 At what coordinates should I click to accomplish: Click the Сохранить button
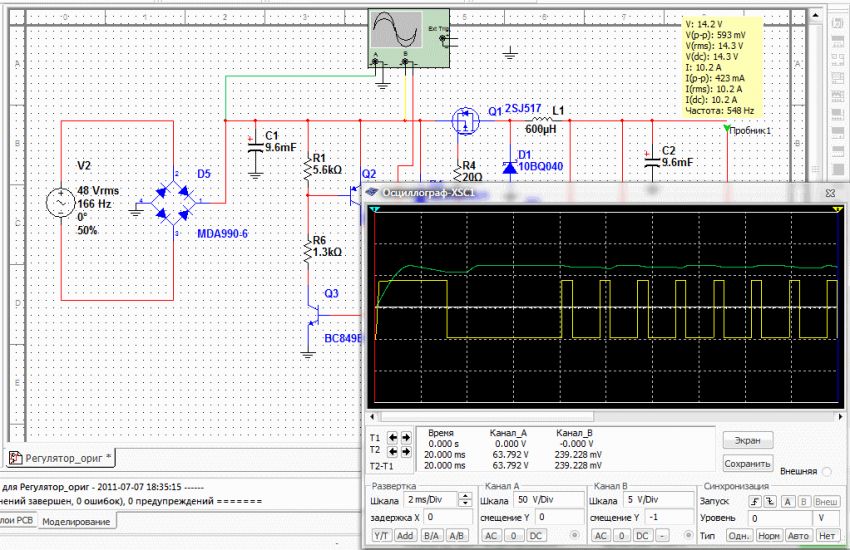[747, 463]
